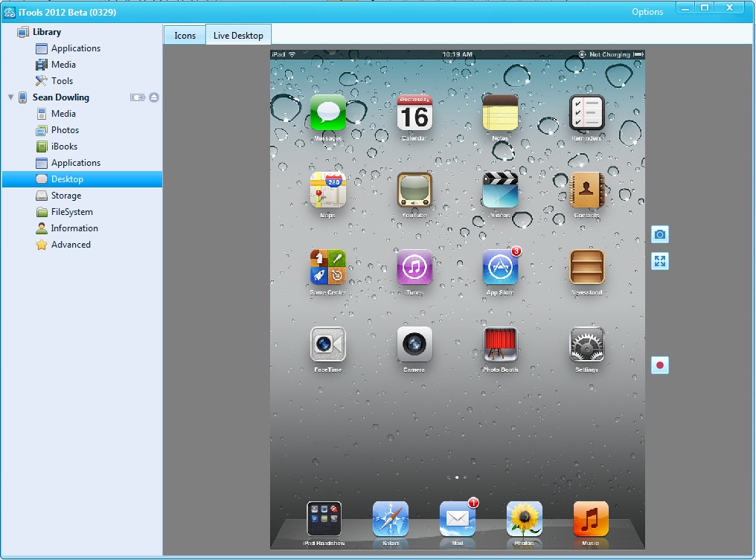Open the Photos section
Image resolution: width=756 pixels, height=560 pixels.
pyautogui.click(x=65, y=130)
